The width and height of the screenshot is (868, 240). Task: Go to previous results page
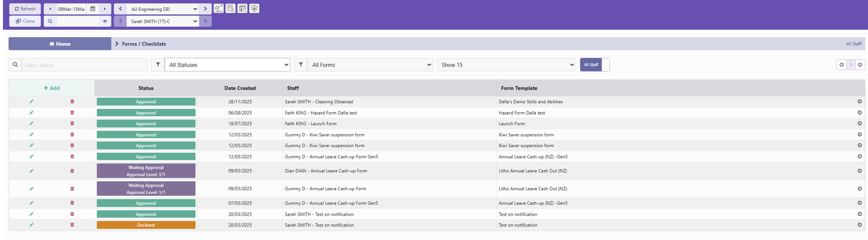click(x=841, y=65)
